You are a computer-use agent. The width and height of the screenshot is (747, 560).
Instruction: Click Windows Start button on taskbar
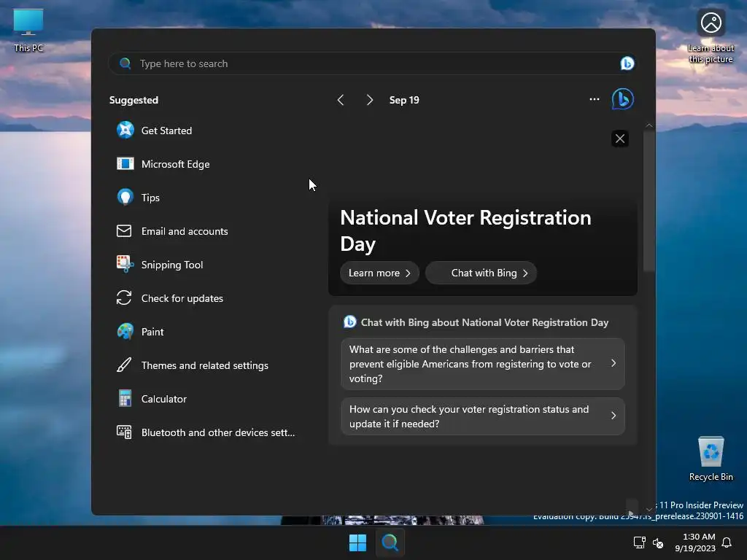tap(357, 542)
